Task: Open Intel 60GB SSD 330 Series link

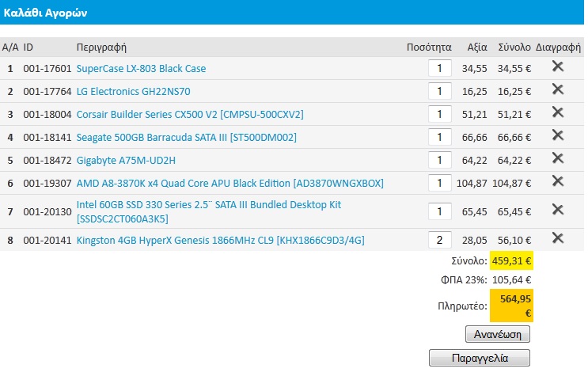Action: [208, 211]
